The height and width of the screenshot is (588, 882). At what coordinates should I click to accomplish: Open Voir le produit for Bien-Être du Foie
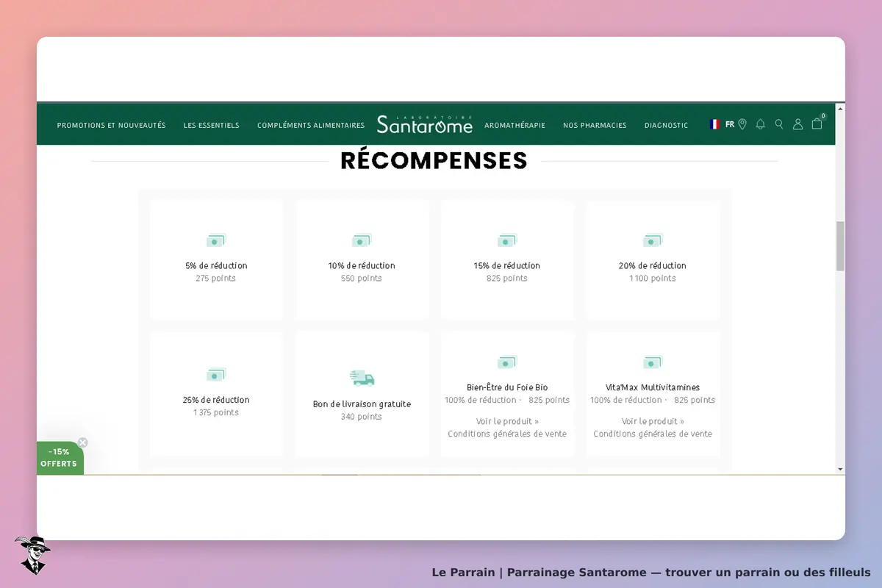[507, 421]
